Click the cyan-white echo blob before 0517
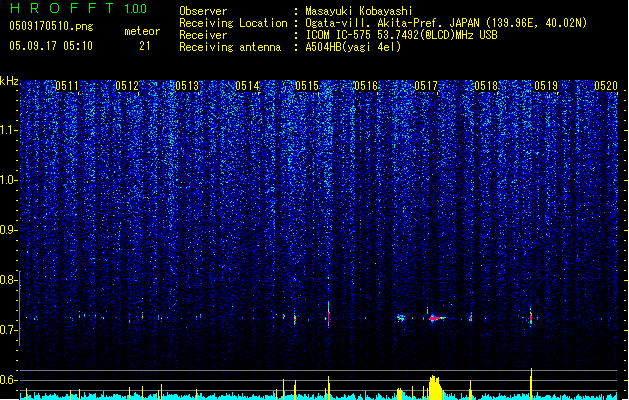 (401, 318)
